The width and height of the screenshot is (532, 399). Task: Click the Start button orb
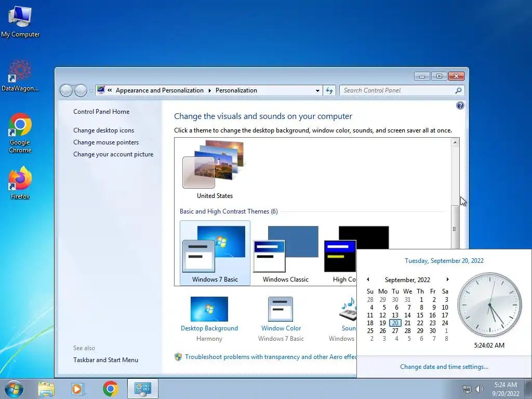click(14, 389)
